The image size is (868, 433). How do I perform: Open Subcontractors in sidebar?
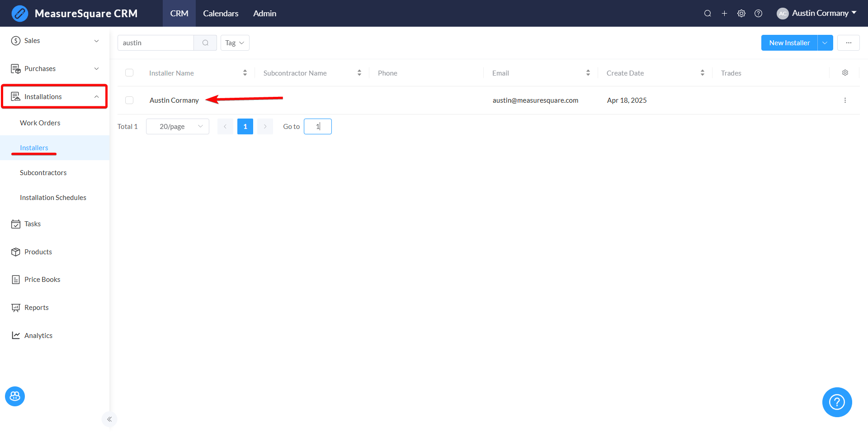point(43,173)
